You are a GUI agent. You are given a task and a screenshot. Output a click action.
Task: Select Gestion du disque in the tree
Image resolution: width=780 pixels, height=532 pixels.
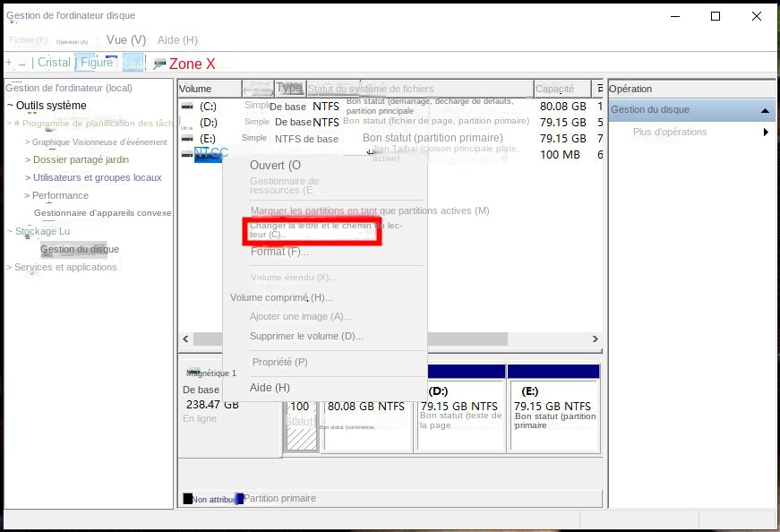[79, 250]
